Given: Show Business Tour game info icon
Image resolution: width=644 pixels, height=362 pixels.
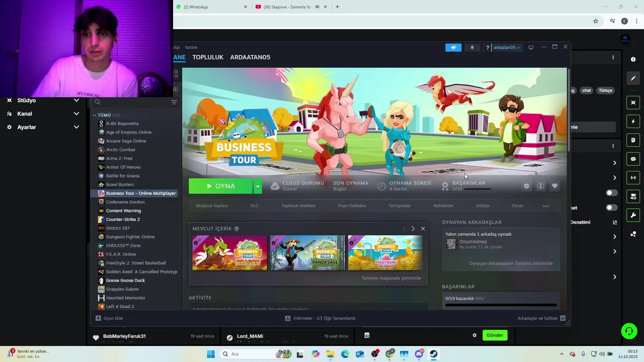Looking at the screenshot, I should tap(540, 186).
